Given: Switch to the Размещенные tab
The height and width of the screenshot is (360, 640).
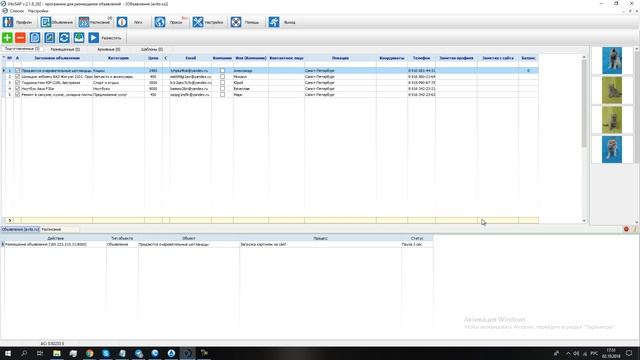Looking at the screenshot, I should pos(65,49).
